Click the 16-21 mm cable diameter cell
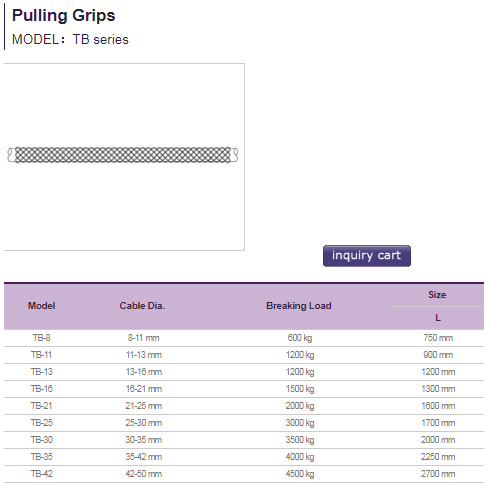 [144, 389]
